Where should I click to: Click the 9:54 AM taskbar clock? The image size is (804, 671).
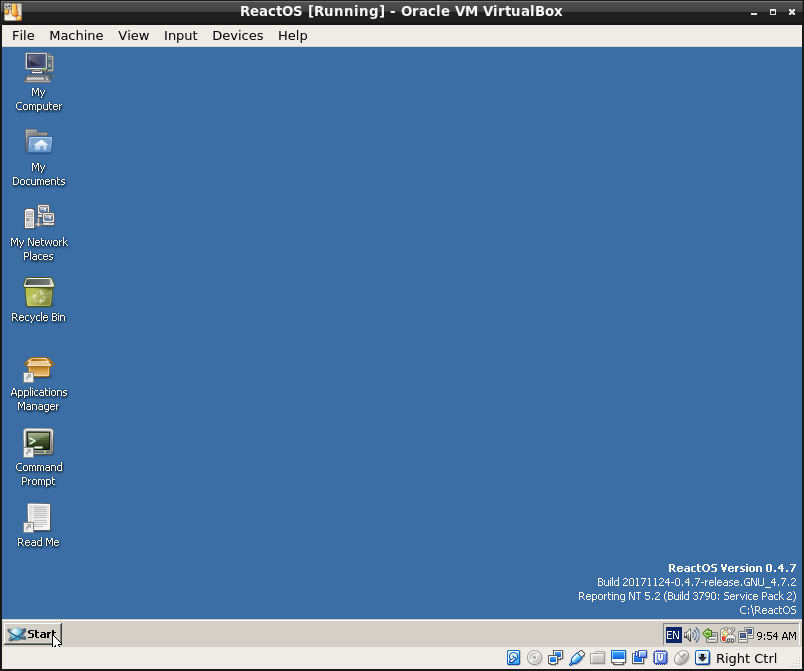[776, 636]
